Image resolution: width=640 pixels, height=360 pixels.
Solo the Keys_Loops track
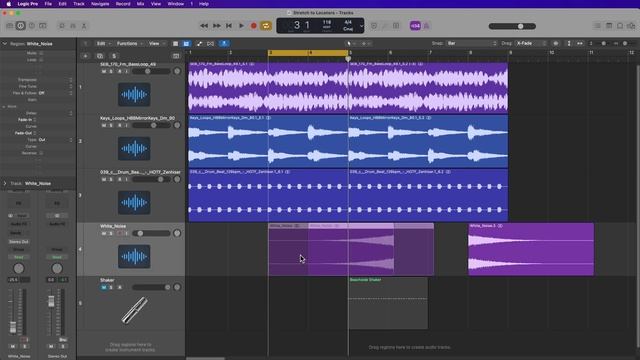pos(111,125)
